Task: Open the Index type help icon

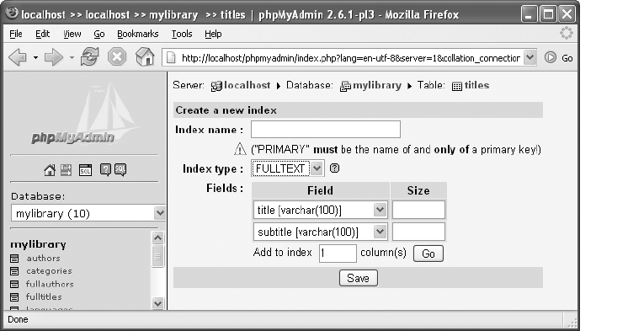Action: [x=335, y=168]
